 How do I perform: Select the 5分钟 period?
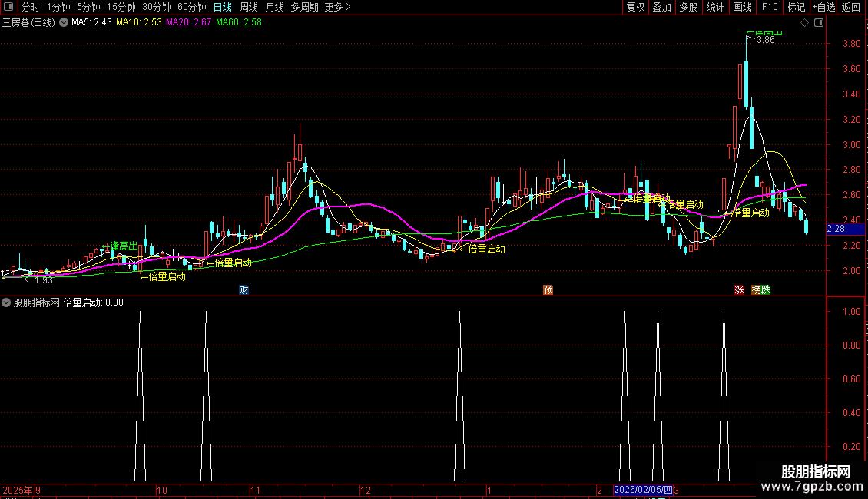88,7
